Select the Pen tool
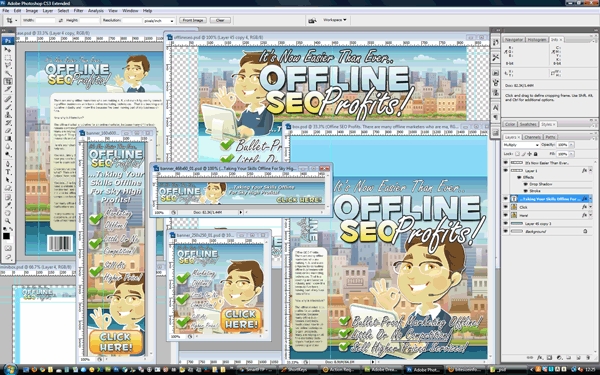Image resolution: width=600 pixels, height=375 pixels. [7, 163]
